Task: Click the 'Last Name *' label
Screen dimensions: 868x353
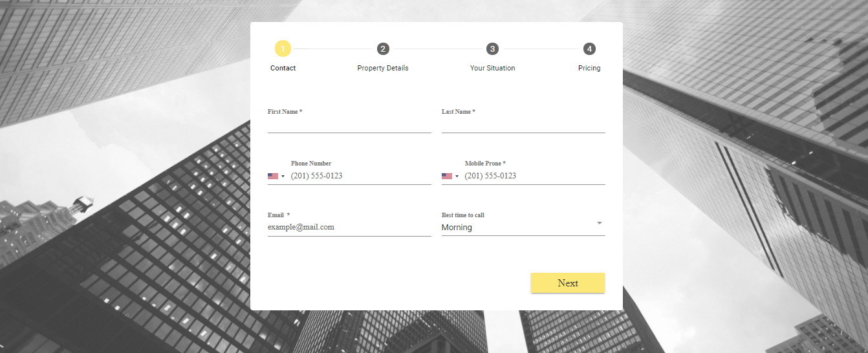Action: (459, 112)
